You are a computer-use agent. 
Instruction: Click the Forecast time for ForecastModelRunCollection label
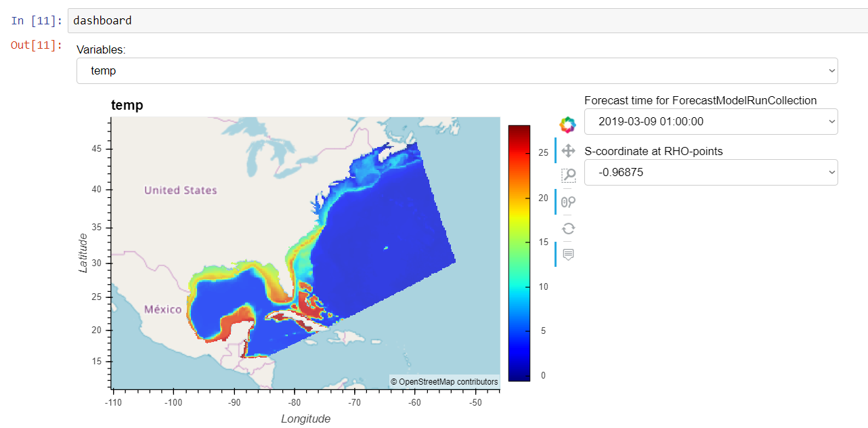pyautogui.click(x=701, y=100)
